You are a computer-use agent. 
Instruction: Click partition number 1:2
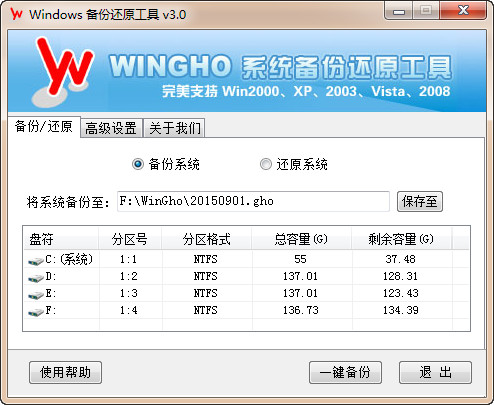pyautogui.click(x=129, y=276)
